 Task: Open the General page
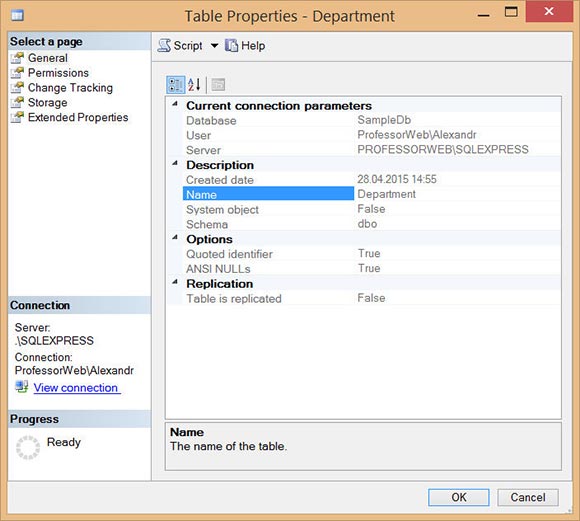pyautogui.click(x=48, y=58)
